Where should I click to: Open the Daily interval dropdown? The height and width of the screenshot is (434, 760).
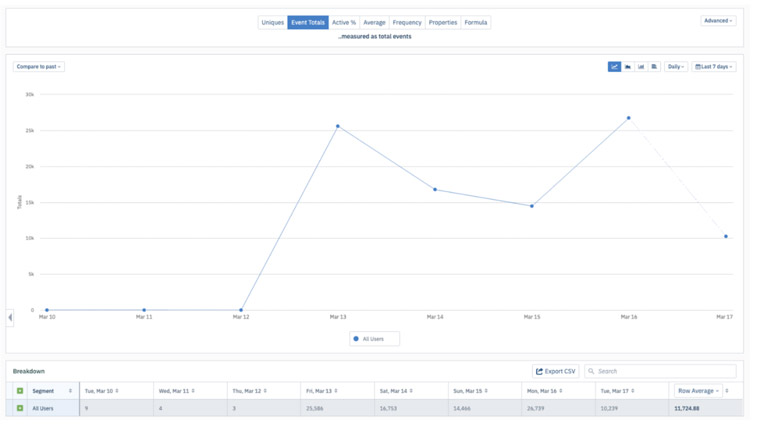coord(676,67)
